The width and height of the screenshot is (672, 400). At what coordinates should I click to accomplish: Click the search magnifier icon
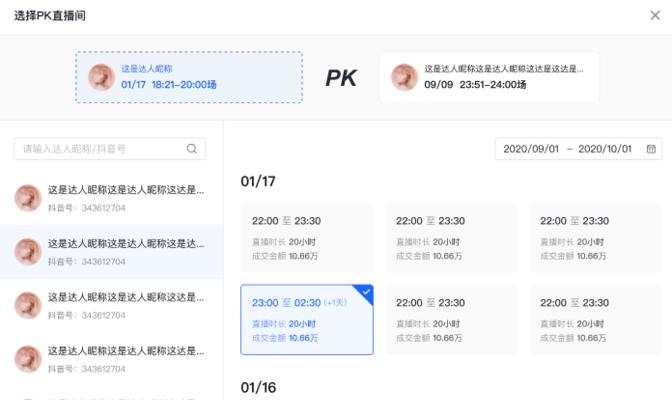click(x=192, y=149)
